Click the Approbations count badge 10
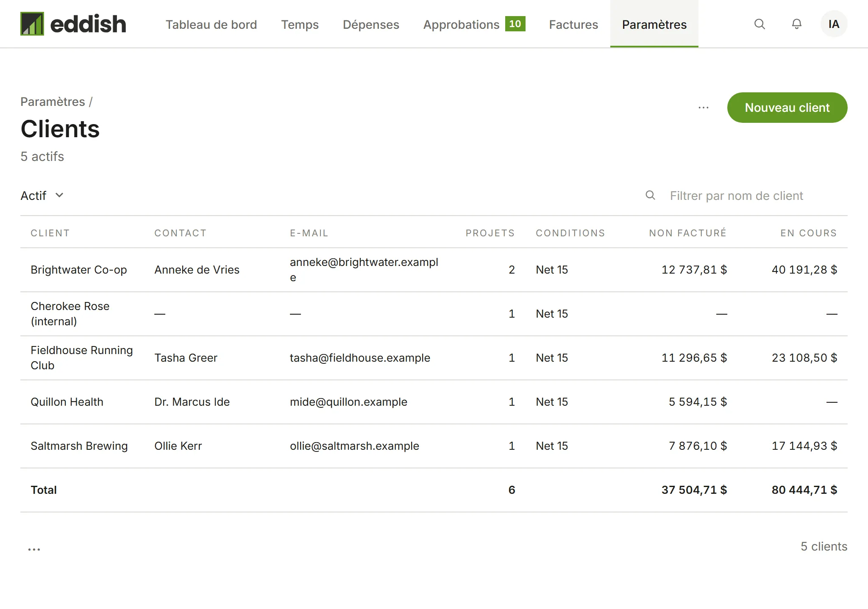The image size is (868, 609). click(515, 24)
